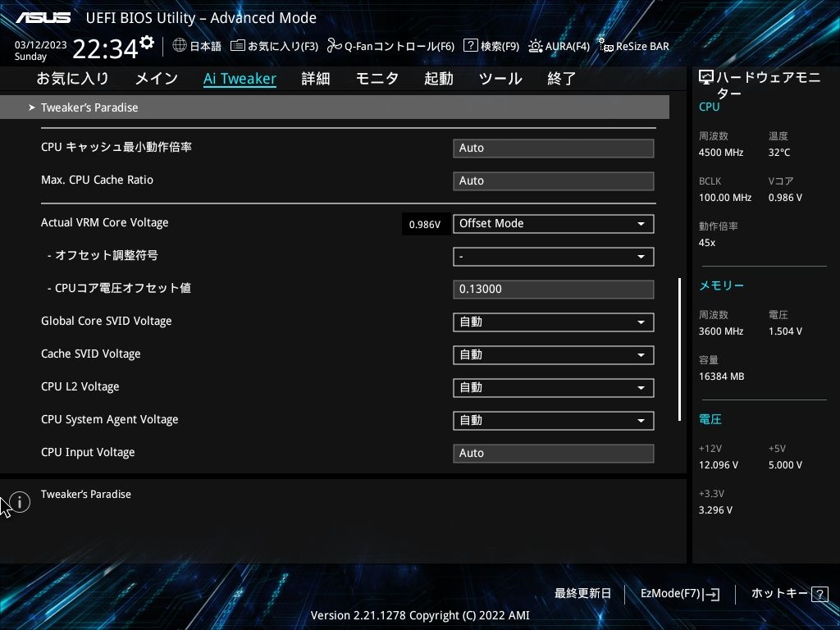The image size is (840, 630).
Task: Expand the Tweaker's Paradise submenu
Action: pos(335,107)
